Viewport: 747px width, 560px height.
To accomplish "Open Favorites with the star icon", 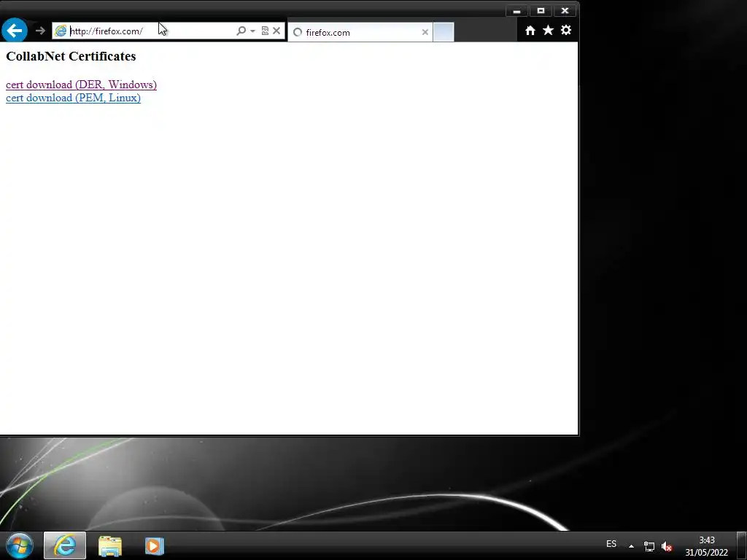I will (549, 31).
